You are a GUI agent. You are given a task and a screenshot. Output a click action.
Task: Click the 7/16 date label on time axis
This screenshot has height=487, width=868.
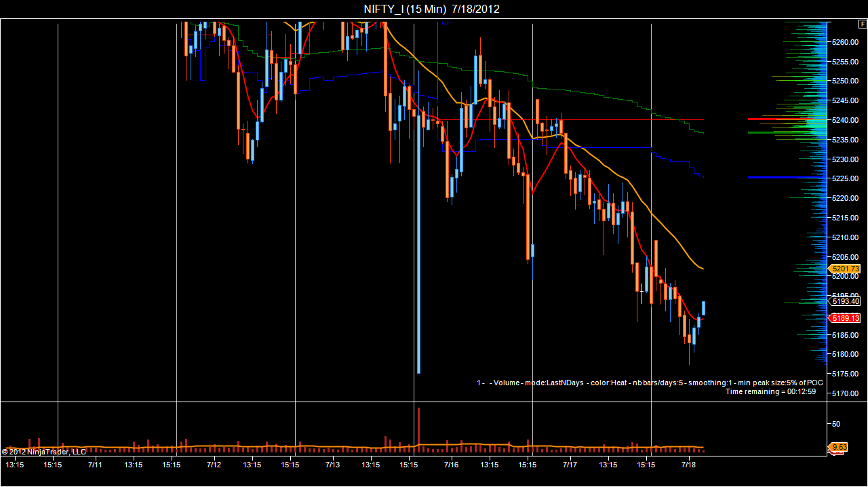point(452,465)
